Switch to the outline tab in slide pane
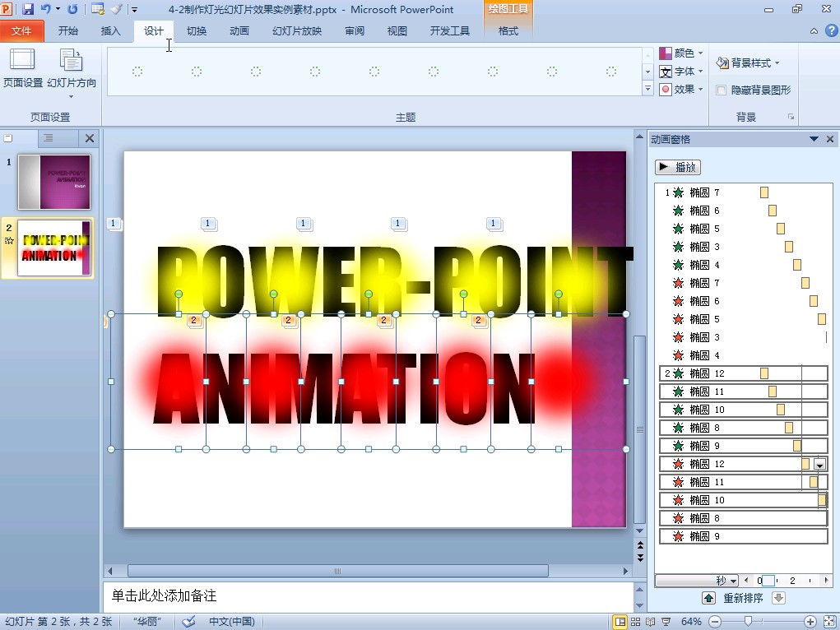The height and width of the screenshot is (630, 840). click(49, 138)
